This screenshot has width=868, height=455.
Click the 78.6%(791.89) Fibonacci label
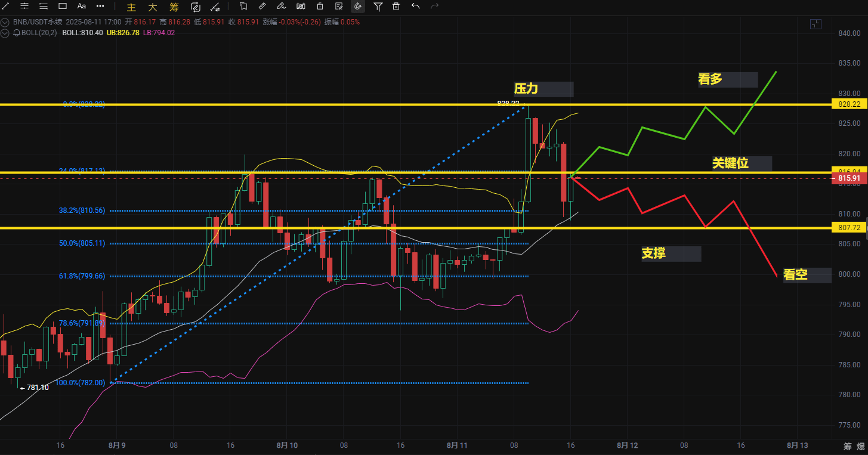82,323
